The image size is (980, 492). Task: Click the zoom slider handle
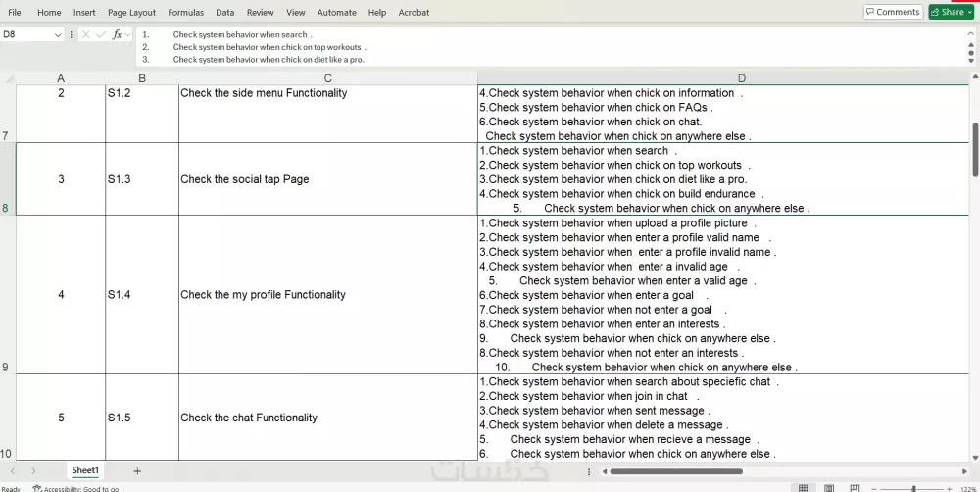[x=913, y=488]
